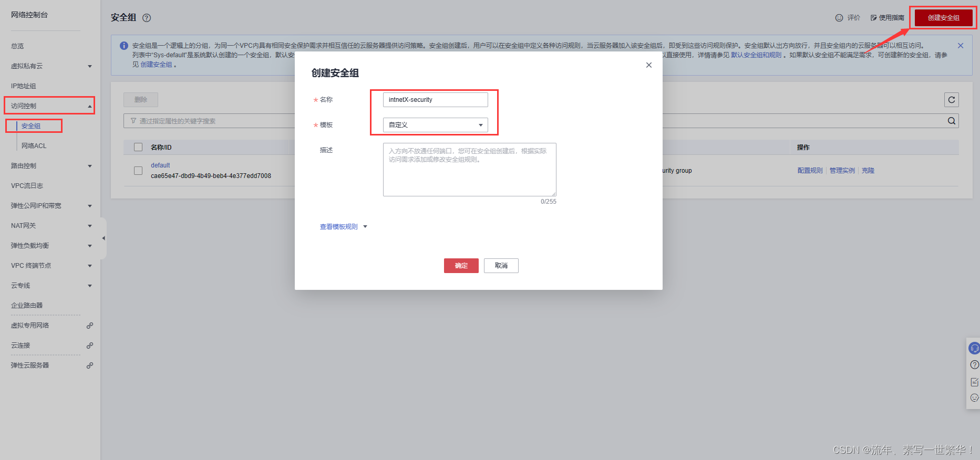980x460 pixels.
Task: Open IP地址组 in the sidebar
Action: [24, 86]
